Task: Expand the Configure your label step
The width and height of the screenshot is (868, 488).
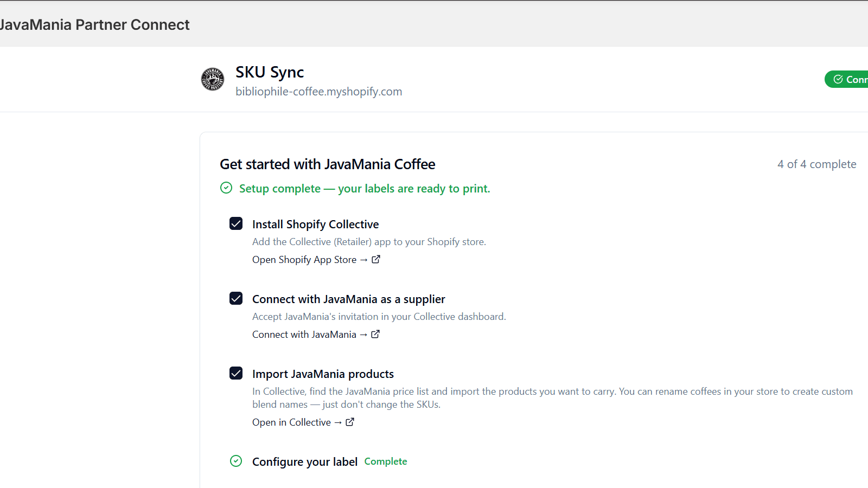Action: pos(305,461)
